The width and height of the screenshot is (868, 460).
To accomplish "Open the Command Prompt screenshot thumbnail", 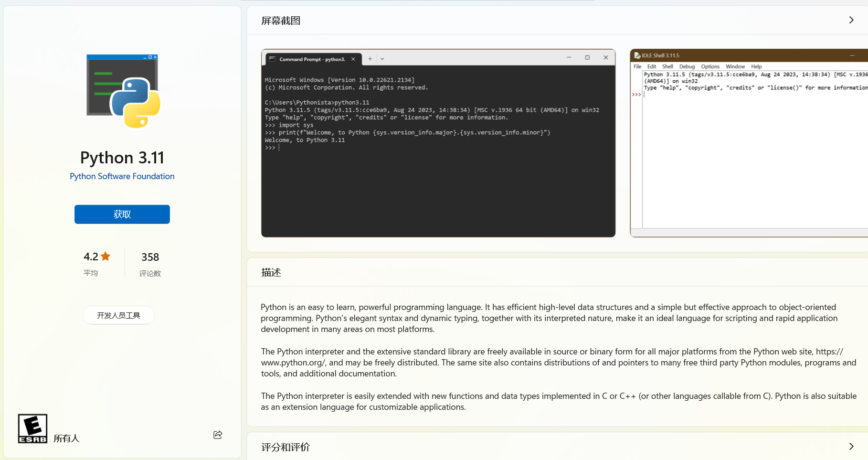I will (438, 143).
